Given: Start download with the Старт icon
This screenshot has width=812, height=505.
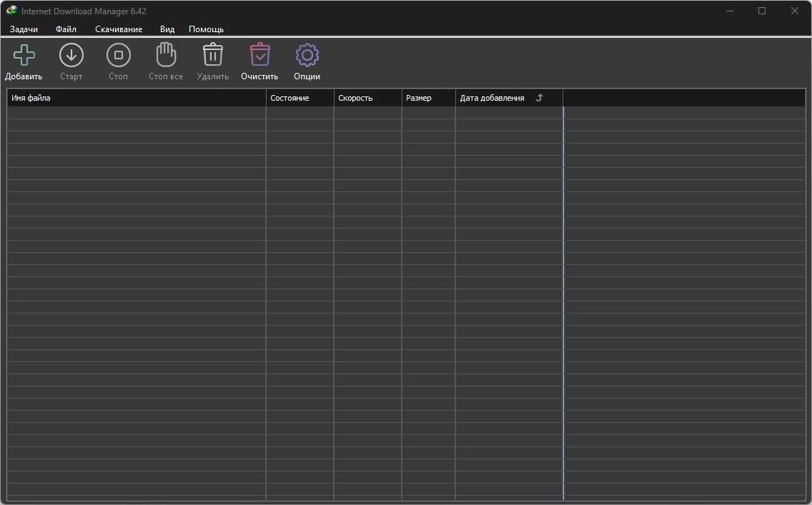Looking at the screenshot, I should coord(71,56).
